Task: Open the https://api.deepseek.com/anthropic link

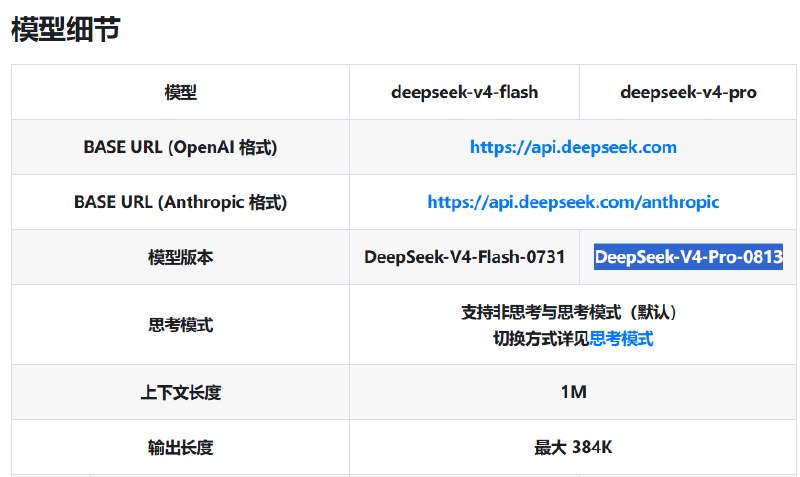Action: [x=573, y=202]
